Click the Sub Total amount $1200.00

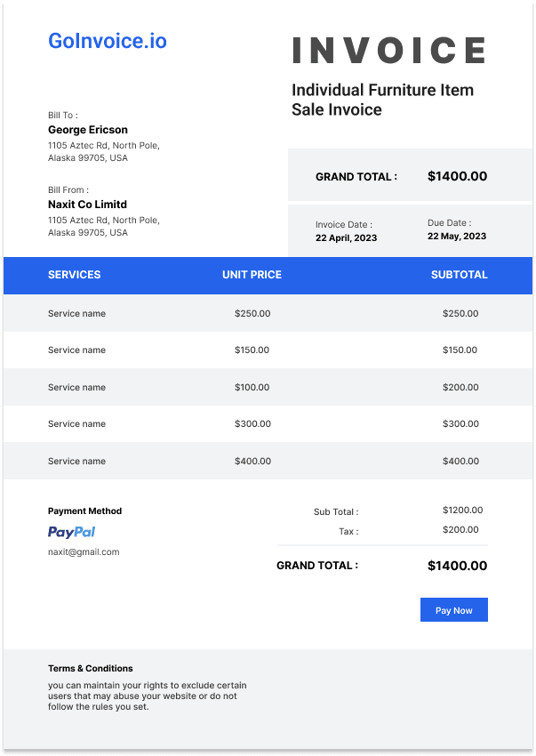pos(462,510)
